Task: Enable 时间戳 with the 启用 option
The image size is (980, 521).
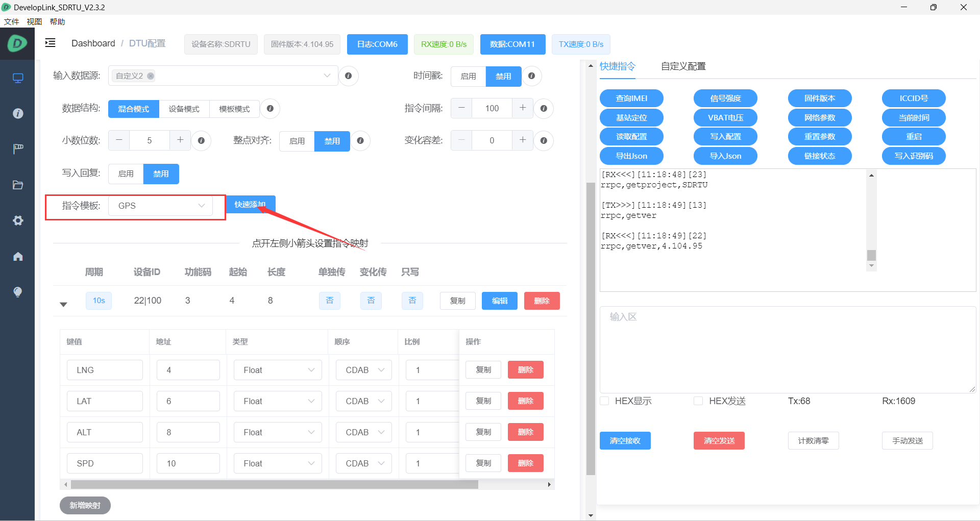Action: click(468, 77)
